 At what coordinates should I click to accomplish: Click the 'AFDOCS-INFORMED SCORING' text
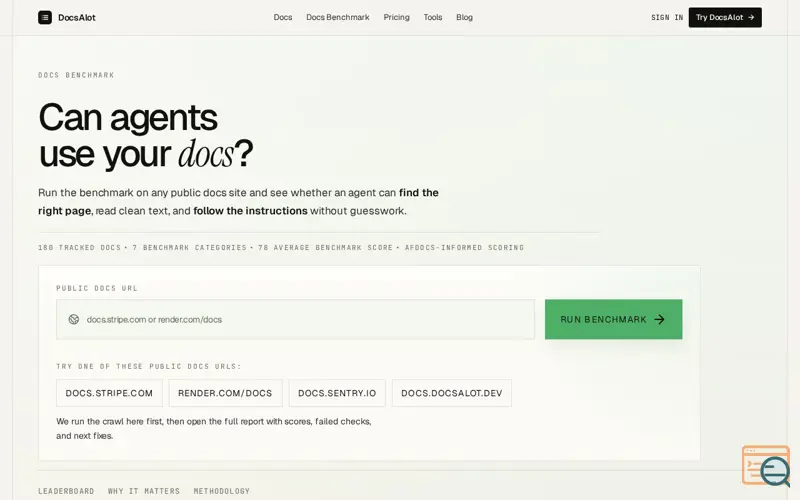tap(464, 247)
